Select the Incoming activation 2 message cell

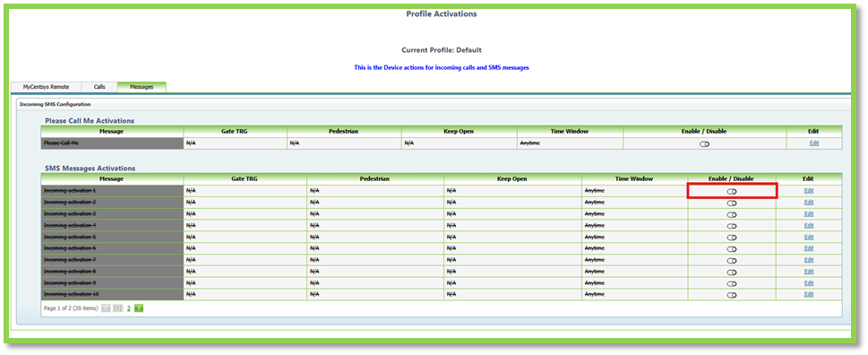pyautogui.click(x=112, y=202)
